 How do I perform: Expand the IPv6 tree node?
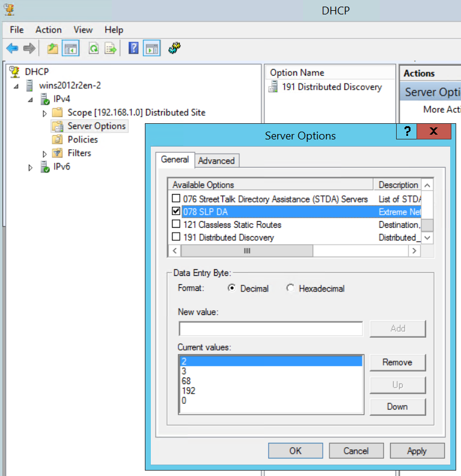(31, 168)
